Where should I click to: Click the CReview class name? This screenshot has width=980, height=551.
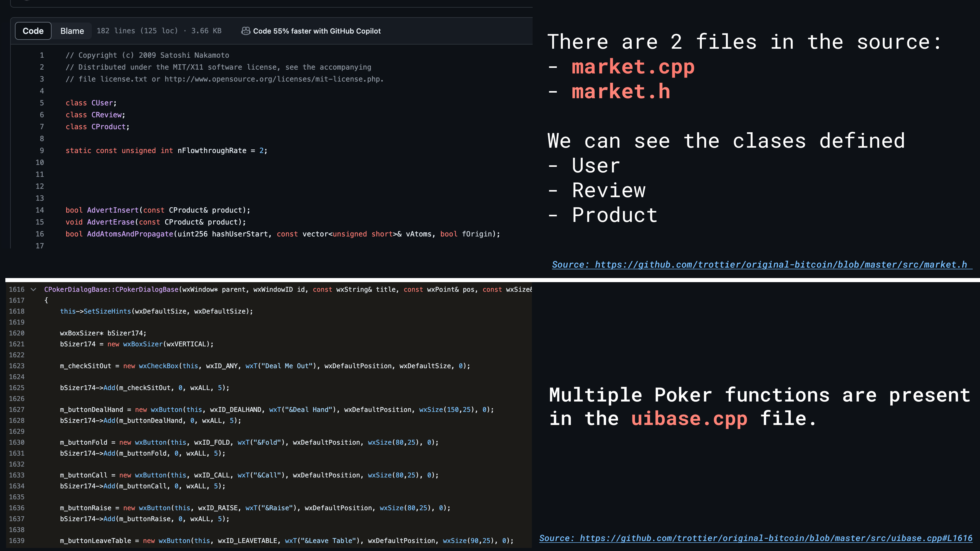tap(106, 115)
